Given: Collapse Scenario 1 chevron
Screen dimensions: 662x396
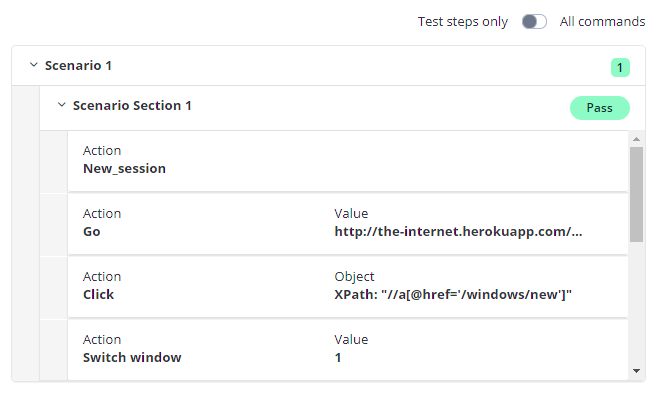Looking at the screenshot, I should [33, 65].
